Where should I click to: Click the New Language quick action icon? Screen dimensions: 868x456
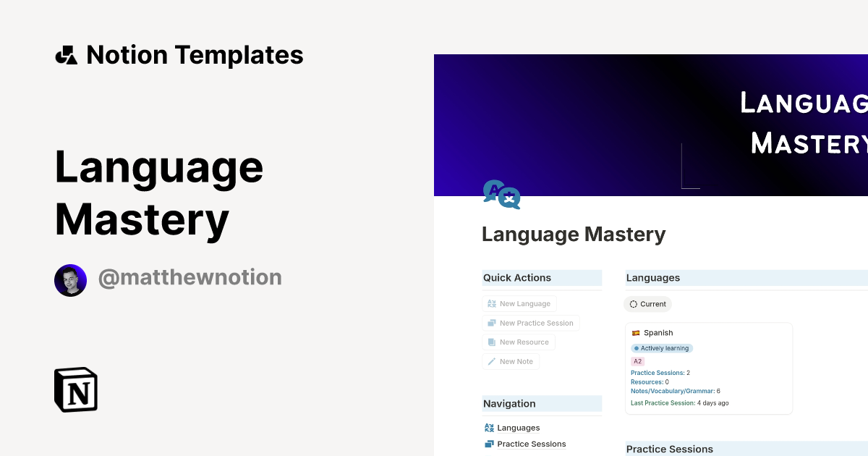(x=491, y=303)
